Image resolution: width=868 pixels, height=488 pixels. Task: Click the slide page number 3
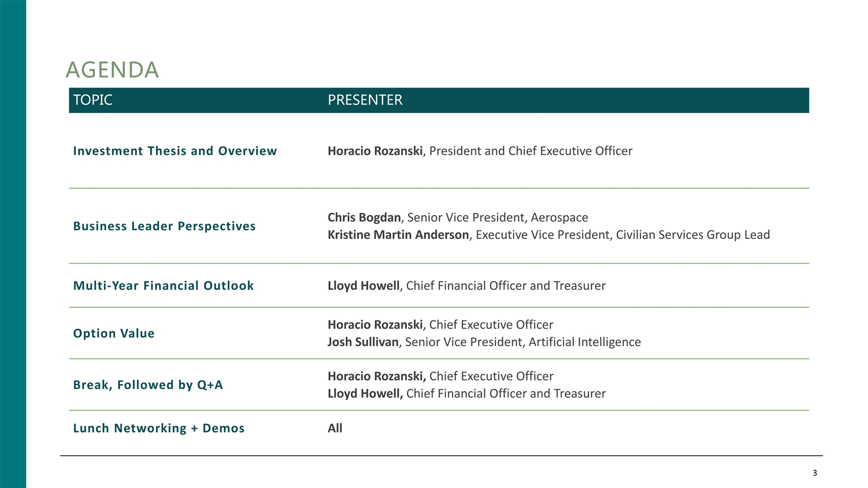pyautogui.click(x=814, y=473)
